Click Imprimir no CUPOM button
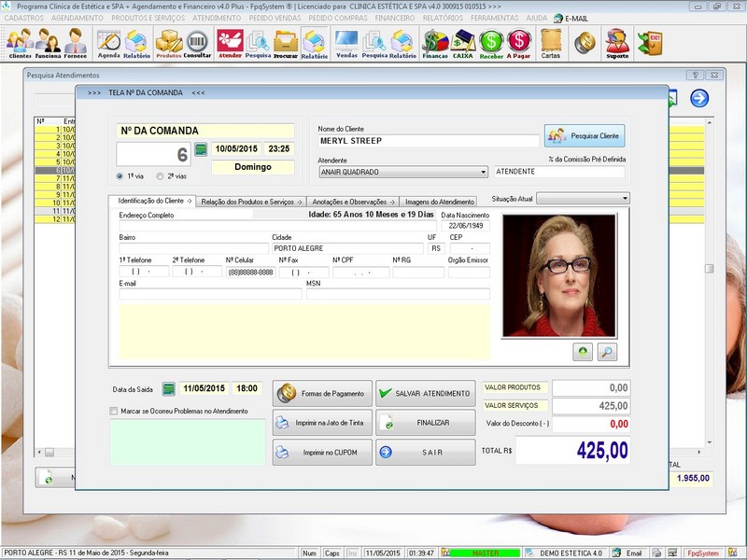The width and height of the screenshot is (747, 560). (x=322, y=453)
